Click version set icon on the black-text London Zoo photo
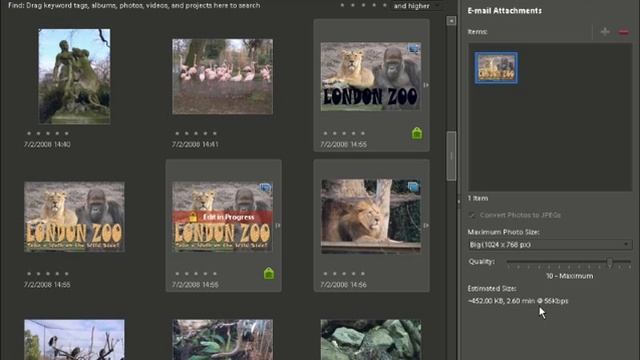 pos(413,49)
